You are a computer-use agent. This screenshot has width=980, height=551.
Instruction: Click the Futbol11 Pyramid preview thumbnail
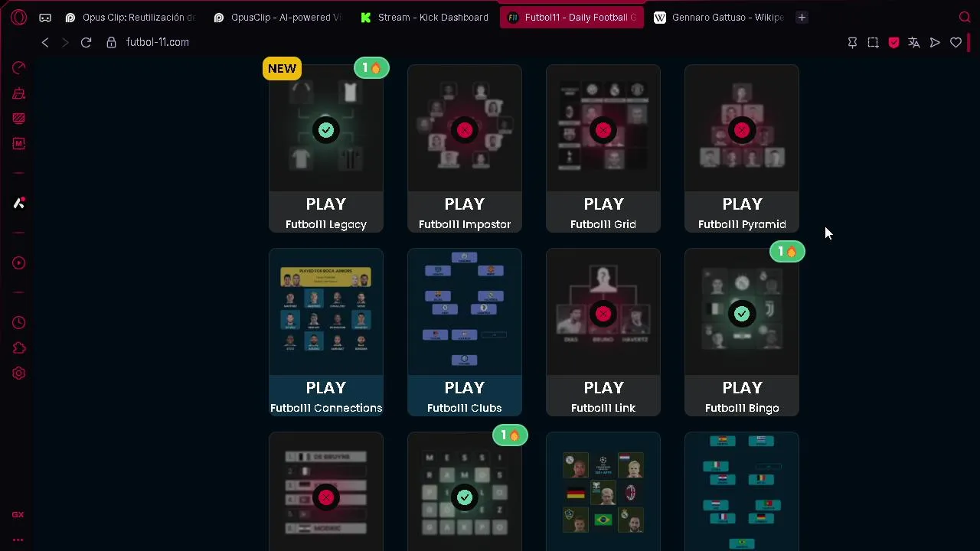coord(742,129)
